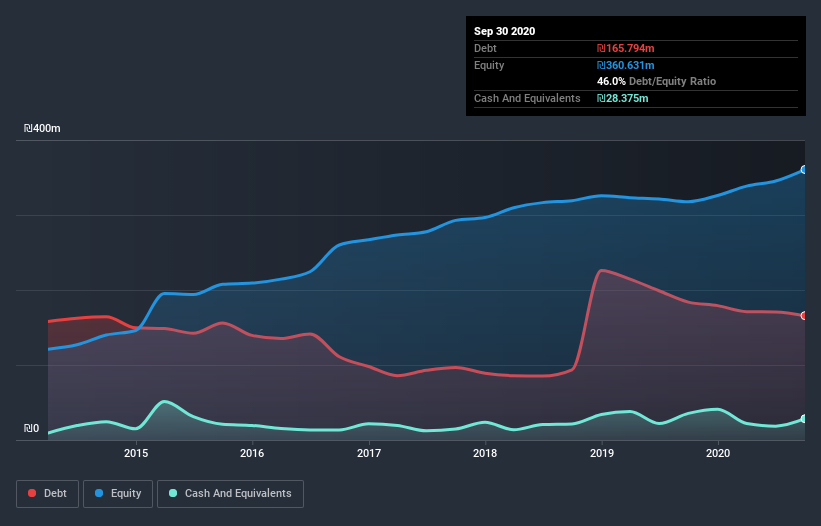Click the ₪165.794m debt value

coord(626,48)
